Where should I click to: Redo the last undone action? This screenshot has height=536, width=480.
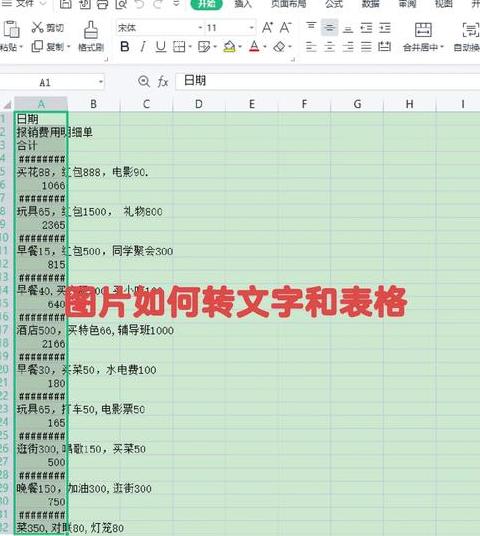click(158, 4)
